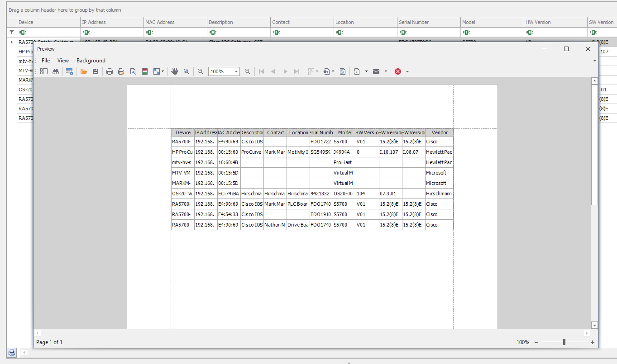Open the page setup icon

[x=133, y=71]
